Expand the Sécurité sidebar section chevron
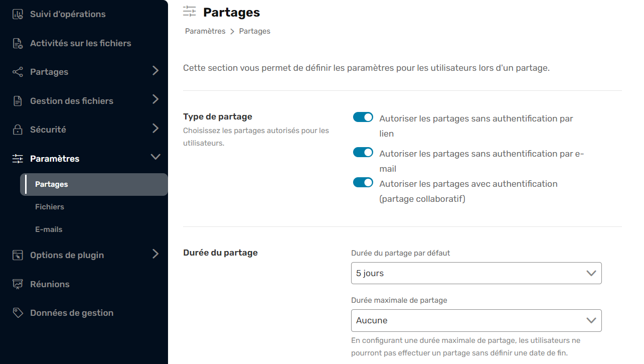The height and width of the screenshot is (364, 644). pyautogui.click(x=155, y=129)
